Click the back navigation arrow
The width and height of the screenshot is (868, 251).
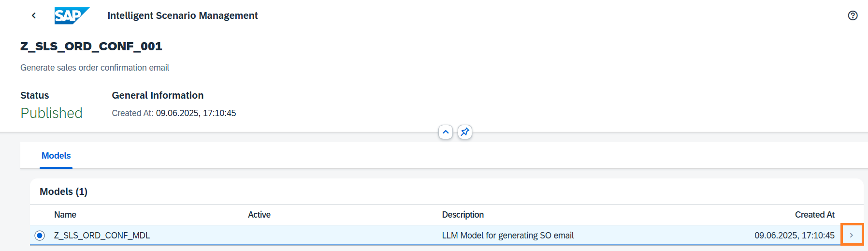click(34, 15)
